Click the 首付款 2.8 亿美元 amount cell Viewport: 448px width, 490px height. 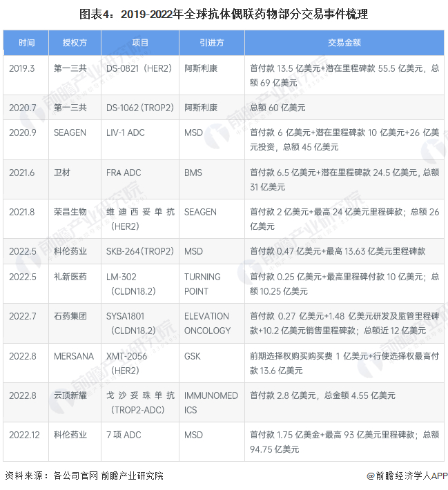coord(344,402)
